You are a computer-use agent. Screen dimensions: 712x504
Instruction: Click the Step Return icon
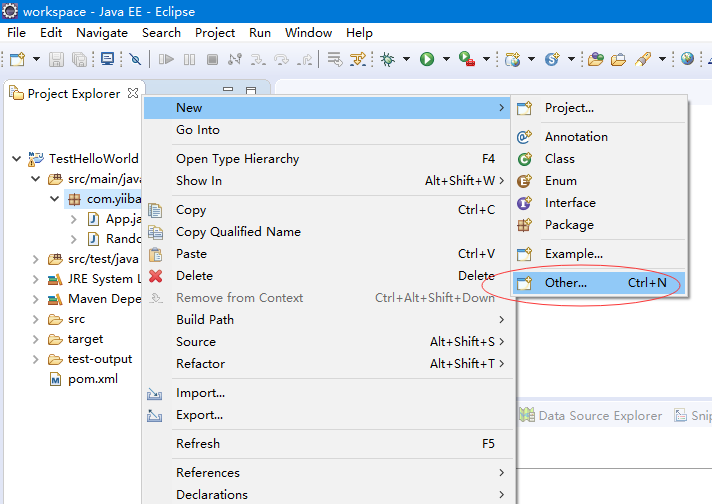pos(304,59)
